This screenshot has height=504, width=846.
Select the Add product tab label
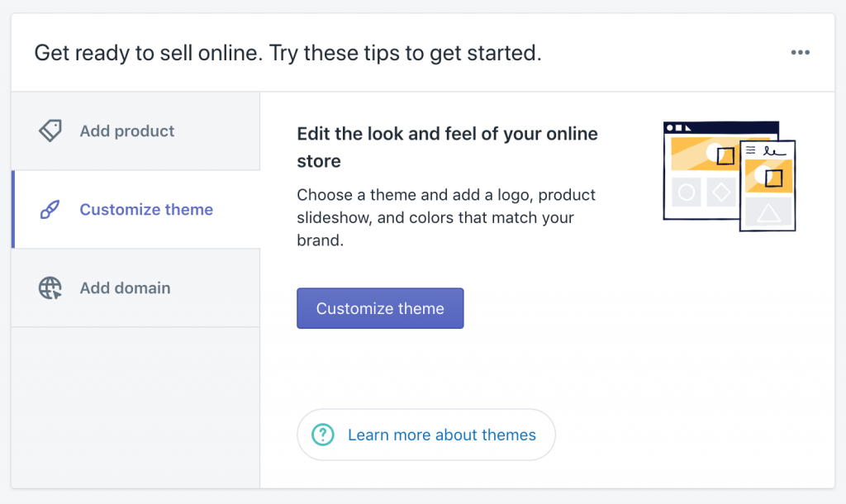tap(126, 131)
